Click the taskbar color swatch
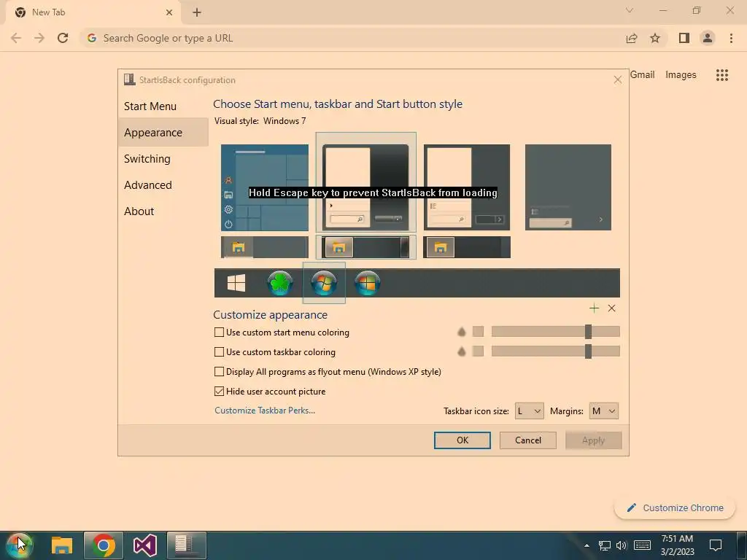Screen dimensions: 747x560 pyautogui.click(x=478, y=351)
